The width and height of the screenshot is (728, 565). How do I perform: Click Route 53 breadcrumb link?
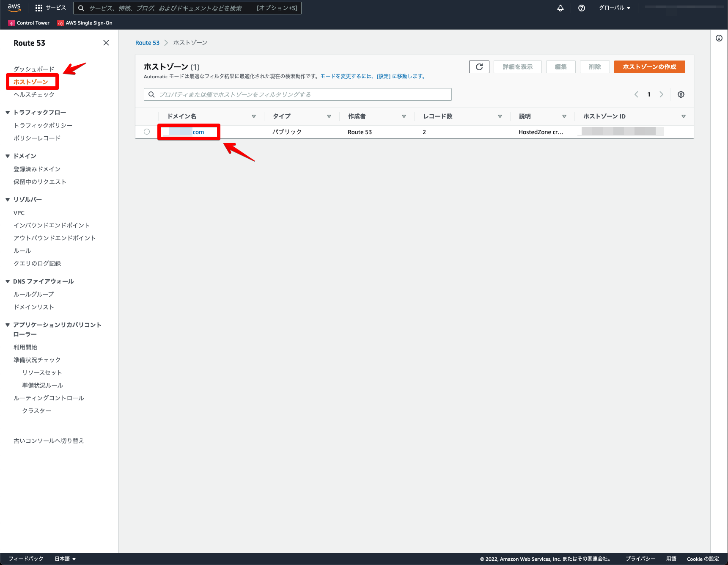pos(147,43)
